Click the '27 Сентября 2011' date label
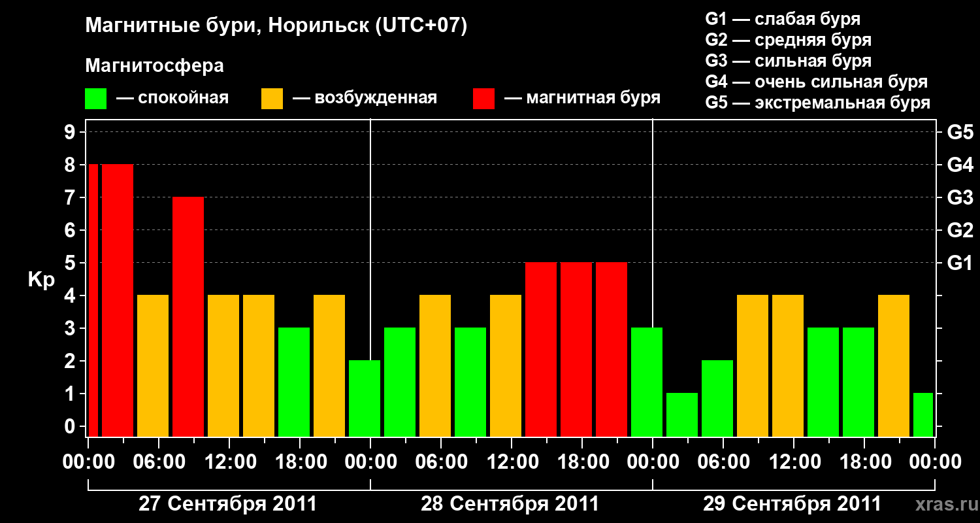The width and height of the screenshot is (980, 523). click(x=228, y=504)
